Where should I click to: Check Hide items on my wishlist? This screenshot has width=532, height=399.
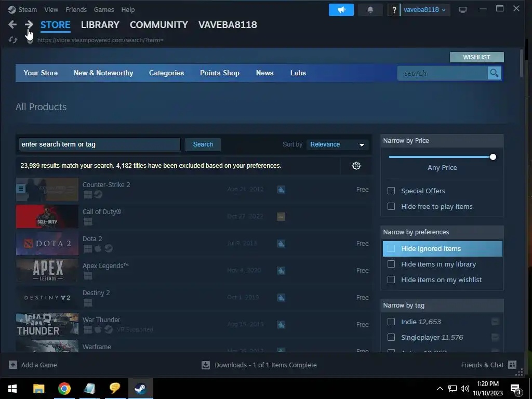(391, 280)
